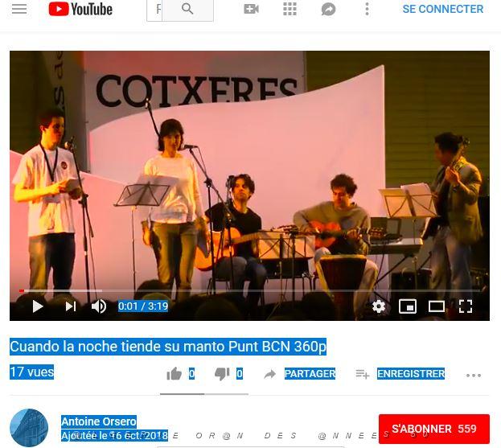Click the magnifying glass search button

[187, 10]
